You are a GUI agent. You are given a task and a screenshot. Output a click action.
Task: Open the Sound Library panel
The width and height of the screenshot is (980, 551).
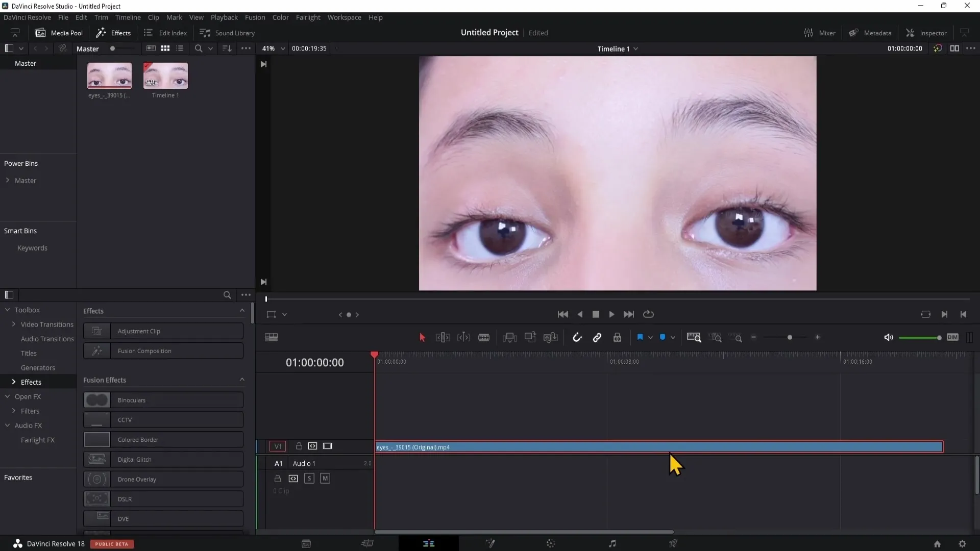(x=227, y=33)
